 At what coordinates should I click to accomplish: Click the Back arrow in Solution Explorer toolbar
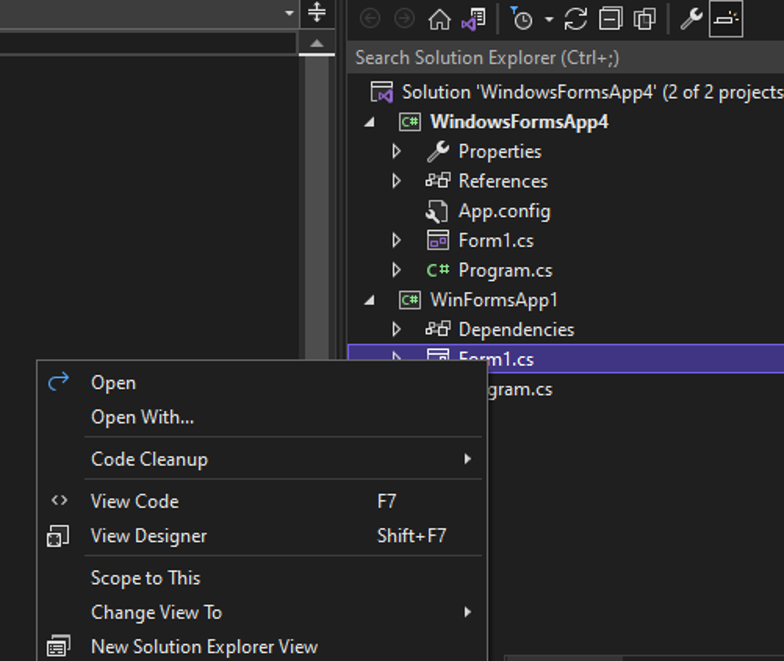click(370, 19)
